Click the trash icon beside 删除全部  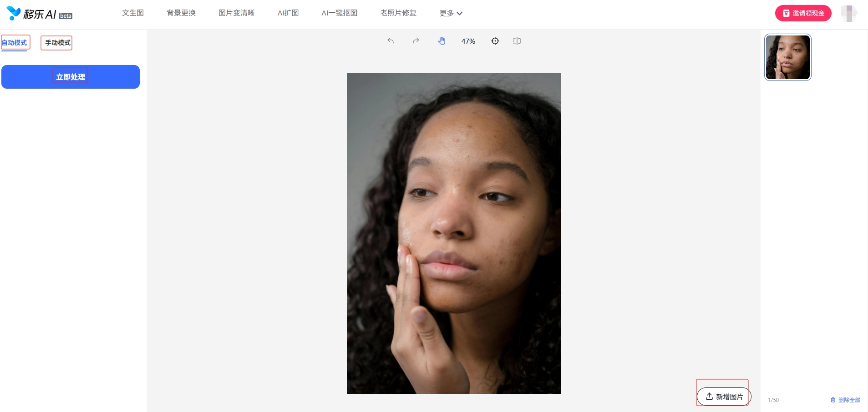point(833,400)
